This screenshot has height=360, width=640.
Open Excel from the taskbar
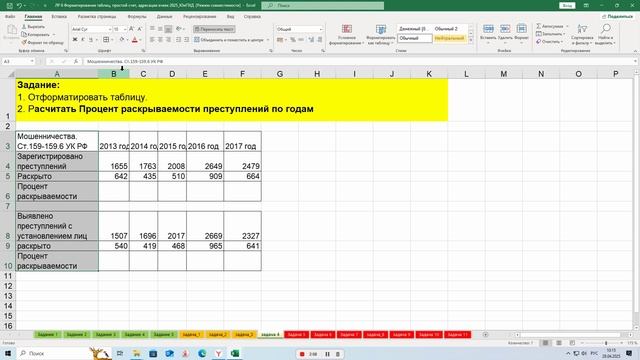[235, 353]
